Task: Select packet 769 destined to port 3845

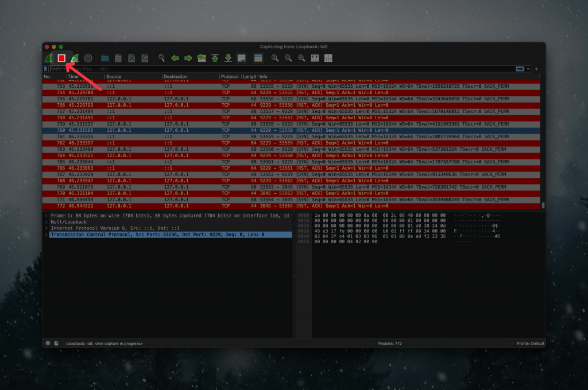Action: (291, 187)
